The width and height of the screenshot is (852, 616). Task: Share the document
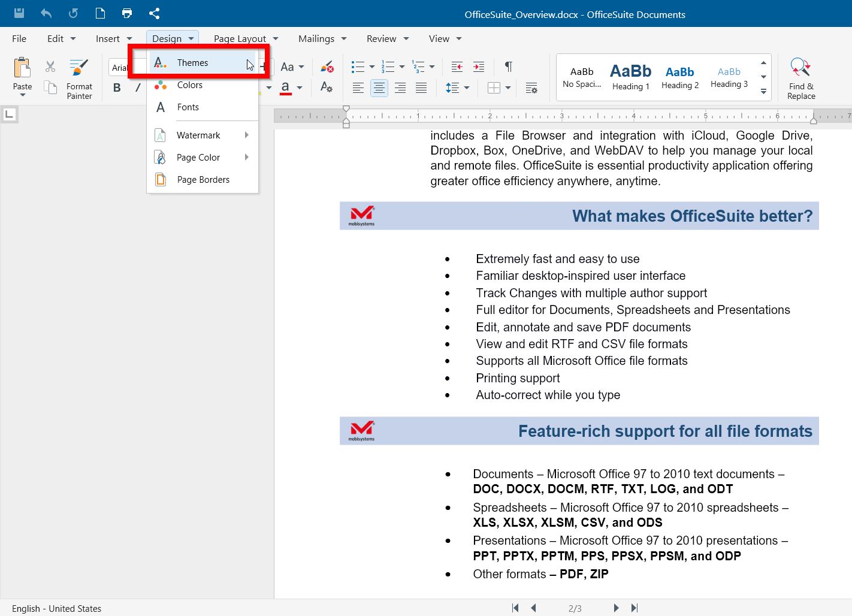point(154,13)
